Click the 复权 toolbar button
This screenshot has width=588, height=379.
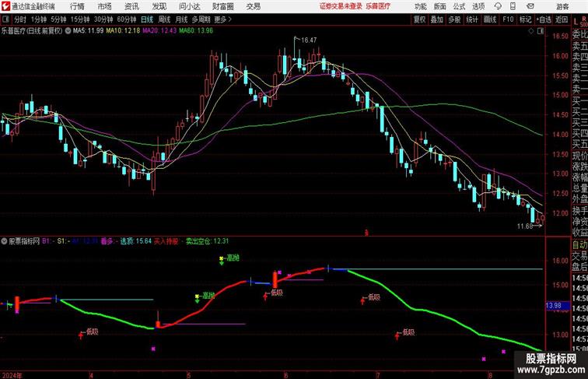coord(420,19)
